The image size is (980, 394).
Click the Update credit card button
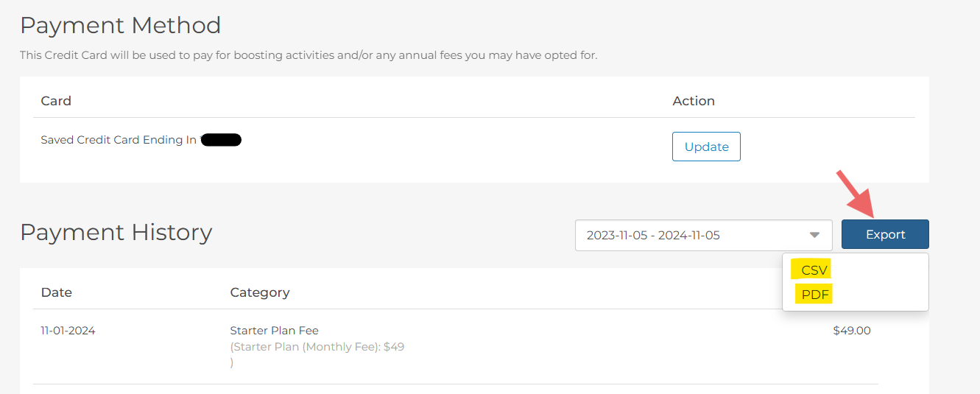(x=706, y=147)
